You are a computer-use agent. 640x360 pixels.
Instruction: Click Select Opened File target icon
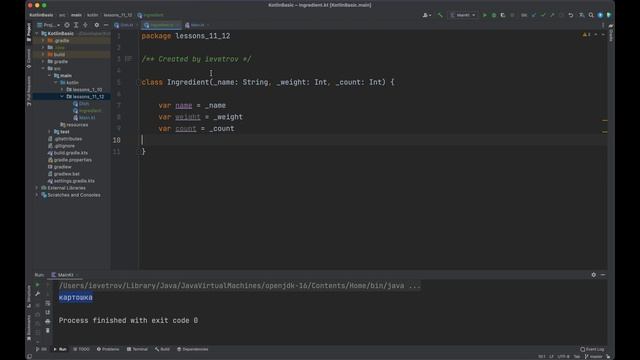coord(67,25)
